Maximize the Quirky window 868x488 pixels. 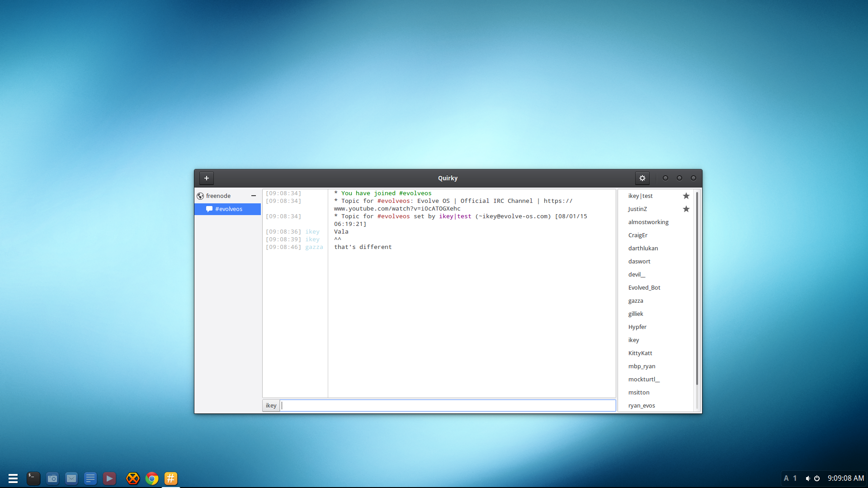pyautogui.click(x=679, y=178)
